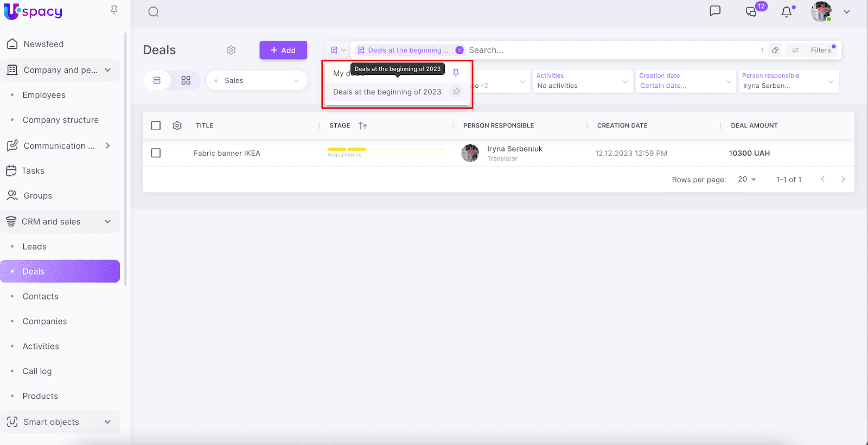Image resolution: width=868 pixels, height=445 pixels.
Task: Open the rows per page dropdown
Action: pos(747,180)
